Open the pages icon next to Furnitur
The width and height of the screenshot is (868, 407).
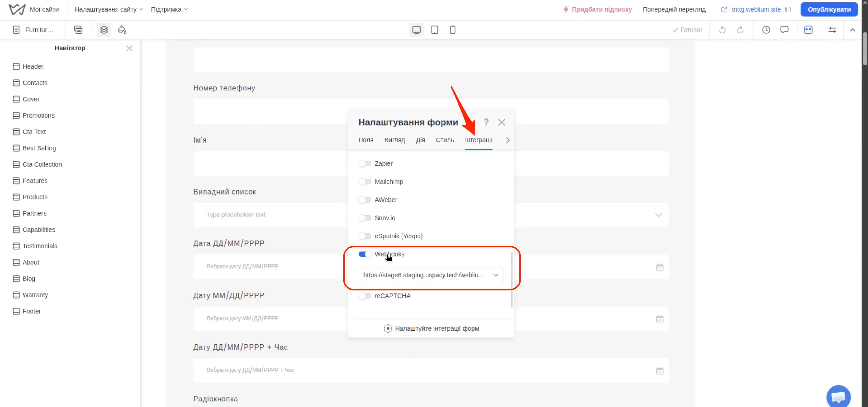[16, 30]
